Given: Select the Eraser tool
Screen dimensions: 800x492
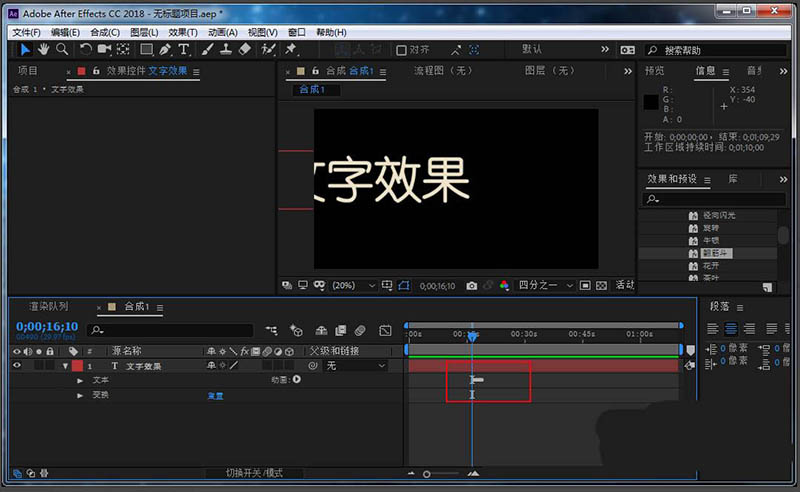Looking at the screenshot, I should point(245,49).
